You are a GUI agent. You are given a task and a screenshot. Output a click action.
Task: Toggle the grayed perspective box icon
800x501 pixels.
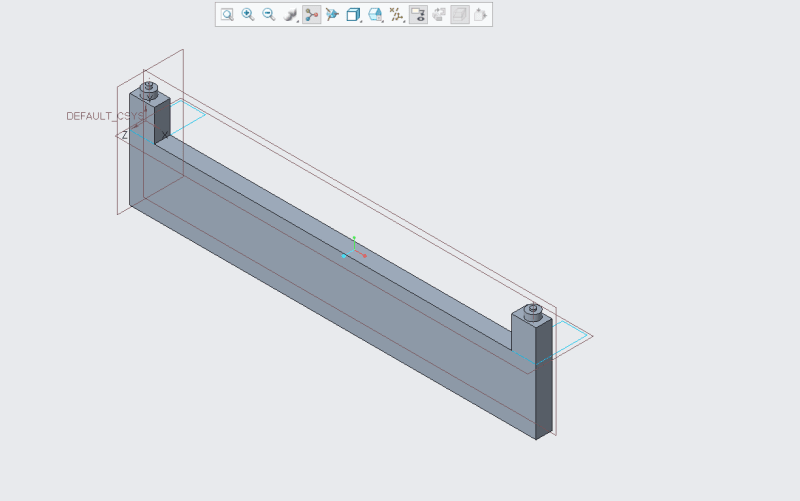460,15
